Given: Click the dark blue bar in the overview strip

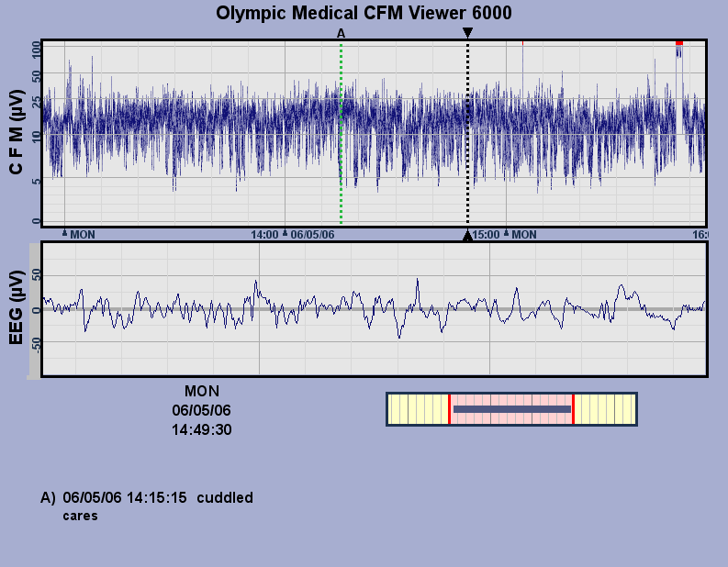Looking at the screenshot, I should [x=512, y=409].
